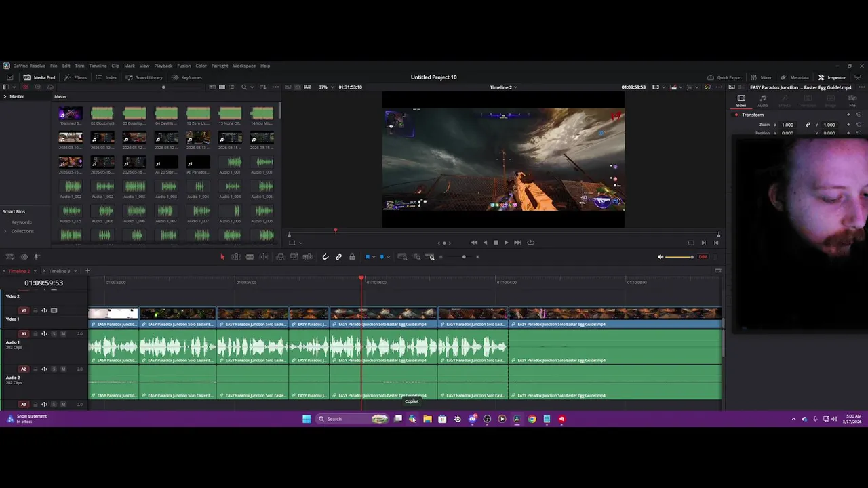868x488 pixels.
Task: Open the Fusion menu
Action: click(x=184, y=66)
